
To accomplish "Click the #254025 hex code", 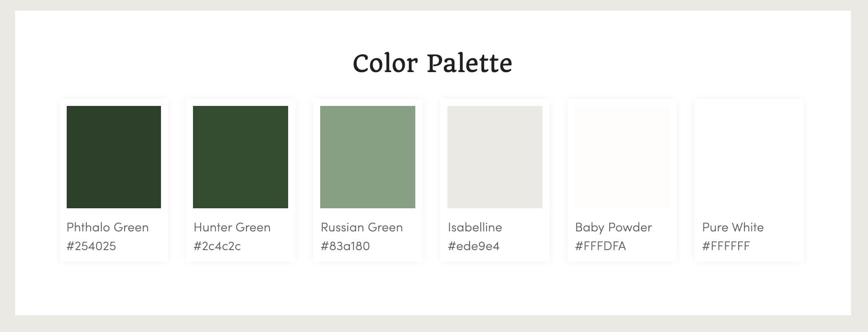I will click(x=91, y=246).
